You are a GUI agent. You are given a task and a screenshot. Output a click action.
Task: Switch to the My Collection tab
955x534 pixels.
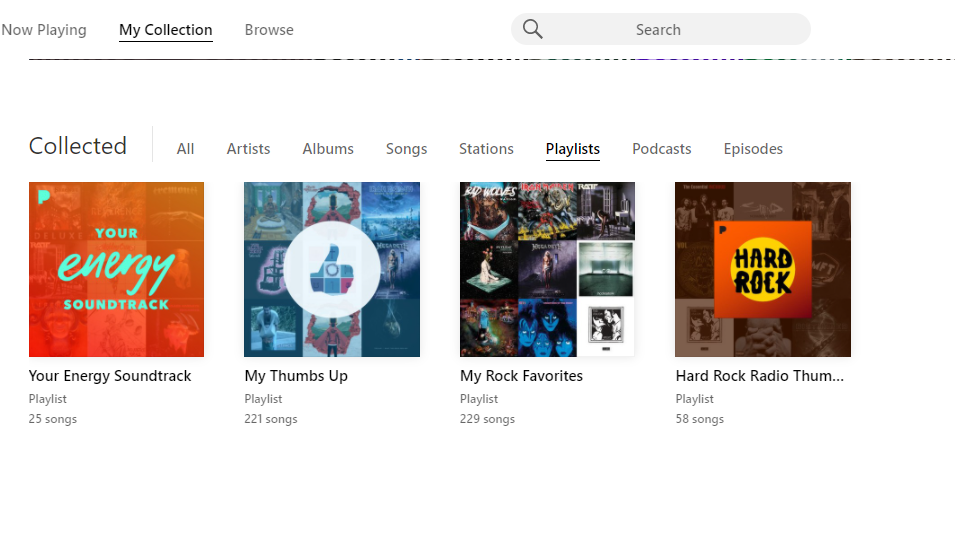(165, 30)
